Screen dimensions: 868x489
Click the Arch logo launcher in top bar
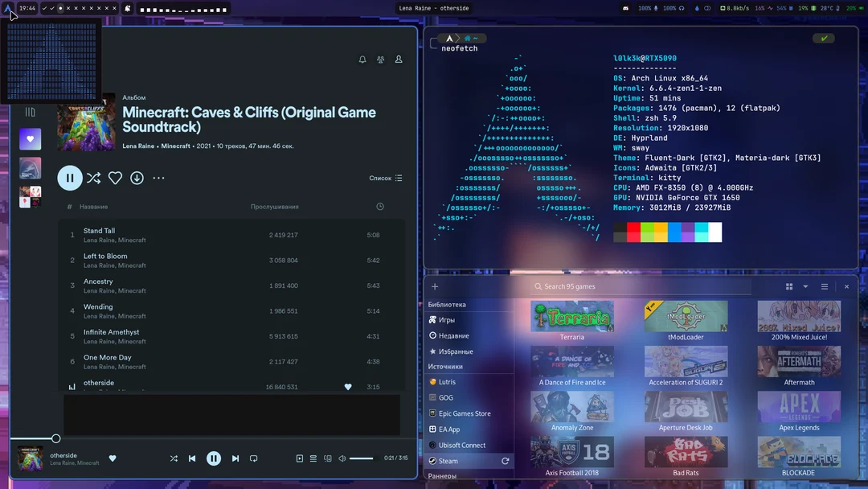point(8,8)
